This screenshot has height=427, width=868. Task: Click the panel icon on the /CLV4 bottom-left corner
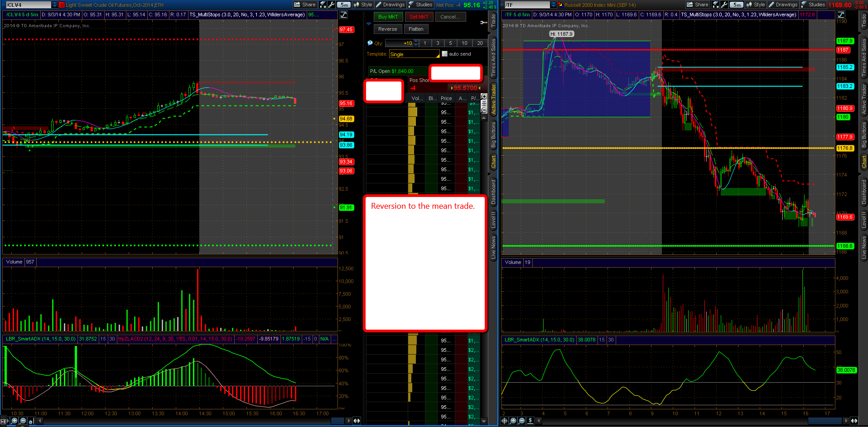(x=4, y=421)
